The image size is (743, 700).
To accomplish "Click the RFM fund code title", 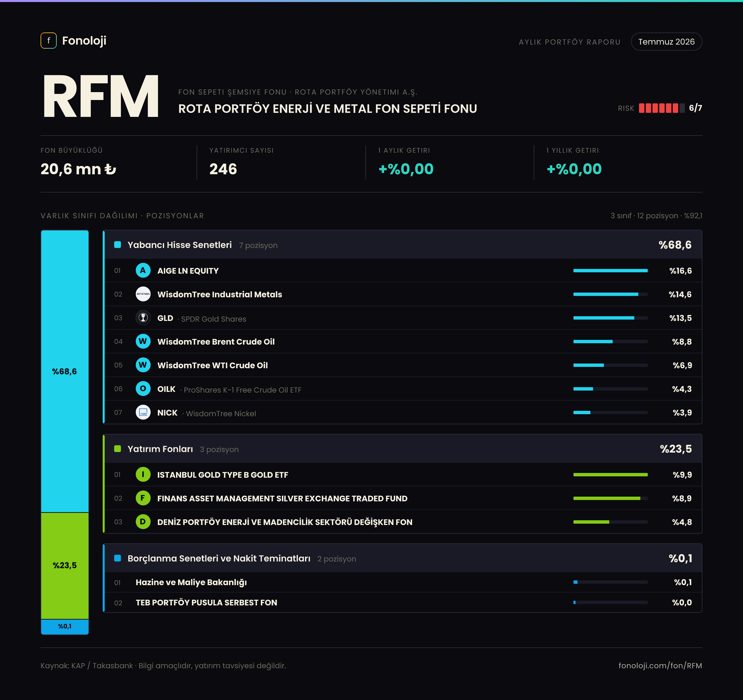I will point(101,96).
